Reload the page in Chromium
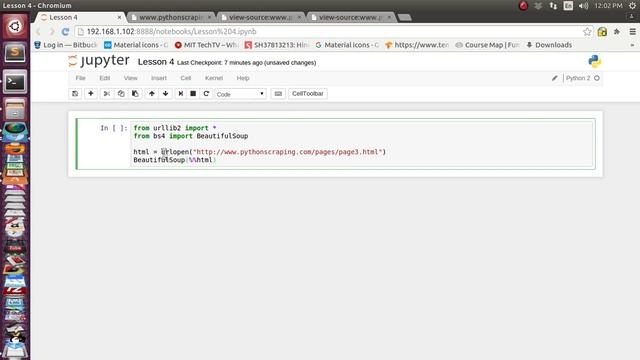Screen dimensions: 640x360 (x=65, y=31)
